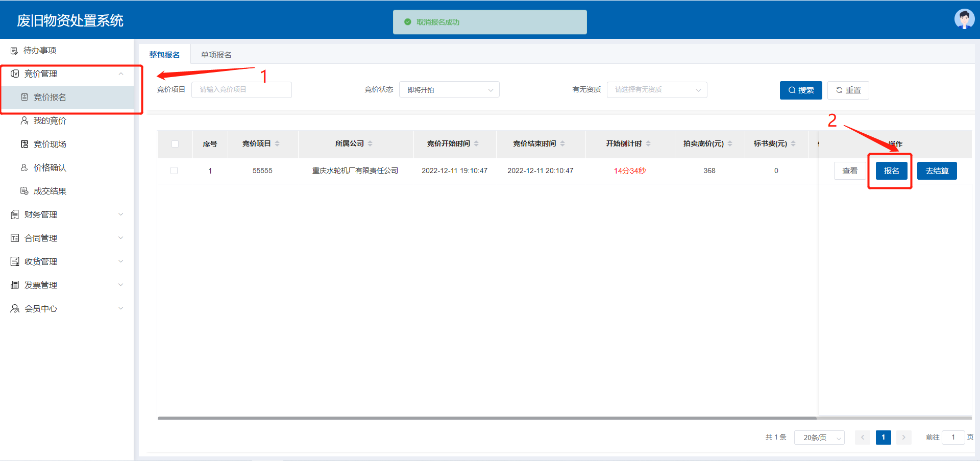Screen dimensions: 980x461
Task: Click the 我的竞价 person icon
Action: (24, 120)
